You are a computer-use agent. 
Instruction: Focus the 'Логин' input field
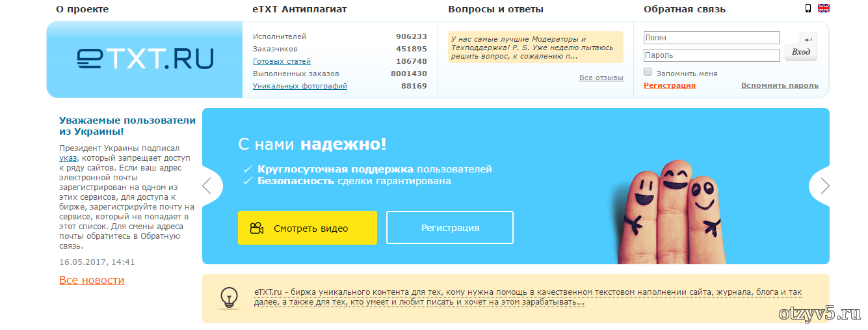point(711,38)
